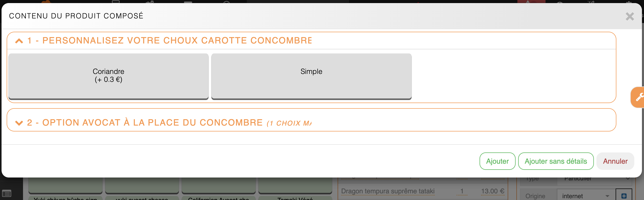Collapse the Personnalisez votre choux section chevron
The image size is (644, 200).
point(19,41)
